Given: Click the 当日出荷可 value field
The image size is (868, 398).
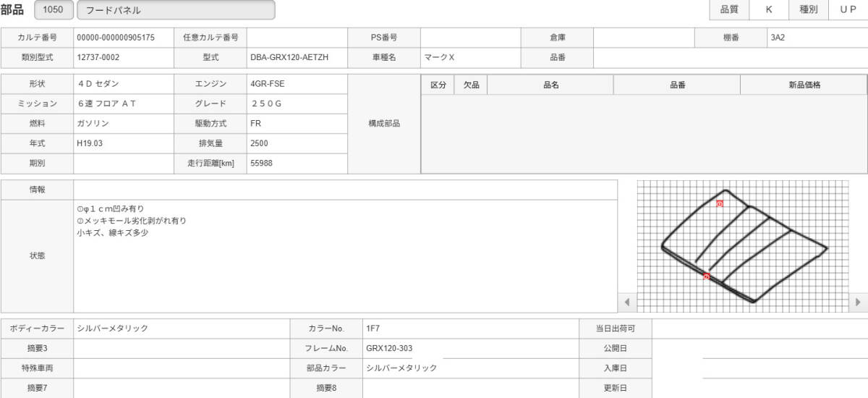Looking at the screenshot, I should point(759,329).
